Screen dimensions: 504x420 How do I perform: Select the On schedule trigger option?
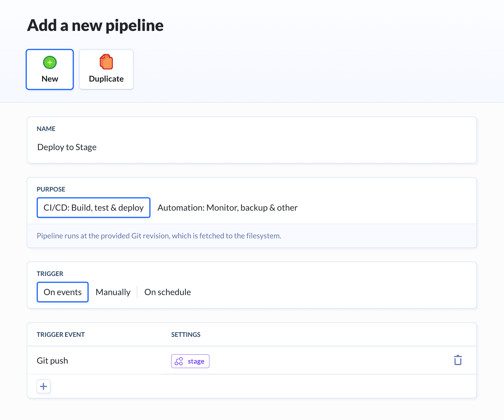pyautogui.click(x=167, y=292)
